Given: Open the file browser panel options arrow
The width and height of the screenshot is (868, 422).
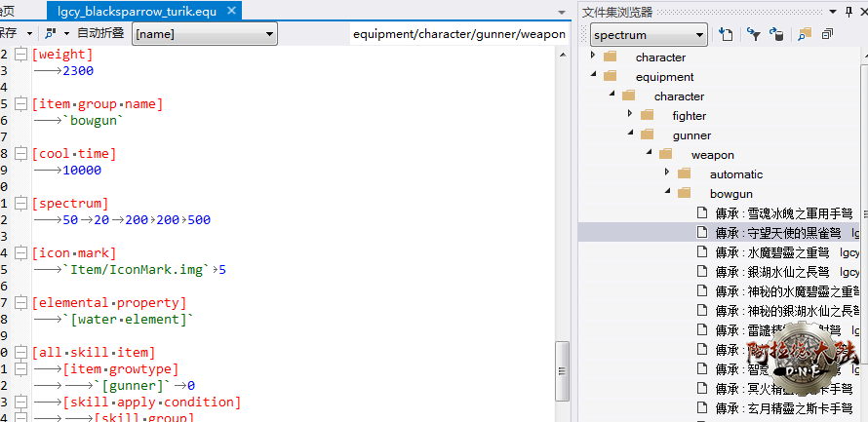Looking at the screenshot, I should point(831,11).
